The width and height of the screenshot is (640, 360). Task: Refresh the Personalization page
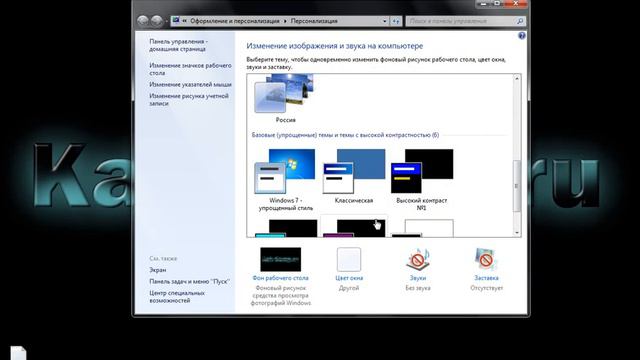[396, 21]
